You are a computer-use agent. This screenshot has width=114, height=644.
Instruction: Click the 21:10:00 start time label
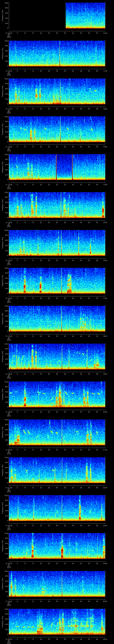[9, 71]
